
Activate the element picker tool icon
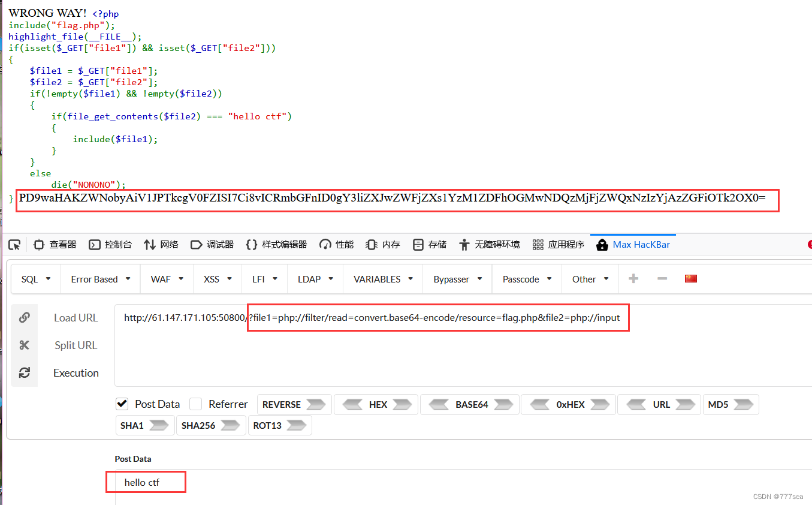pyautogui.click(x=14, y=245)
